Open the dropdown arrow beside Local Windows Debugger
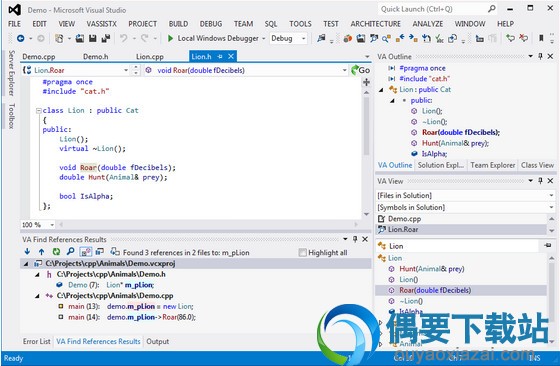Screen dimensions: 560x366 tap(264, 39)
